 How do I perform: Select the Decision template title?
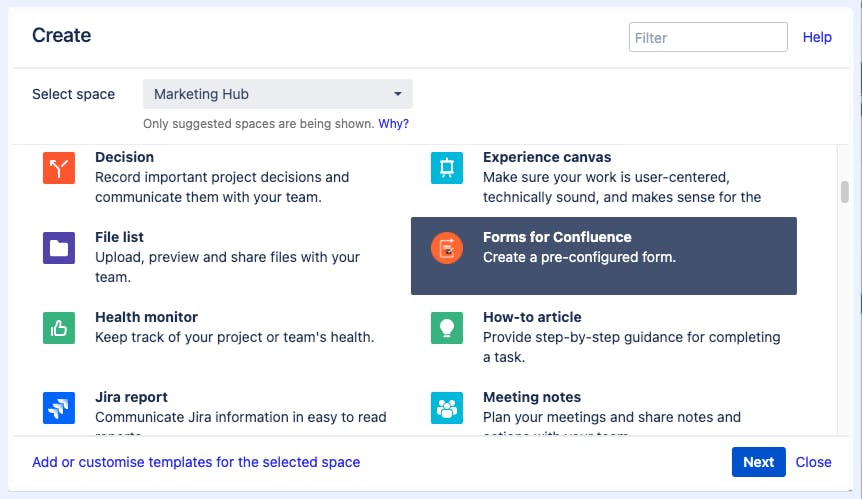(x=124, y=157)
